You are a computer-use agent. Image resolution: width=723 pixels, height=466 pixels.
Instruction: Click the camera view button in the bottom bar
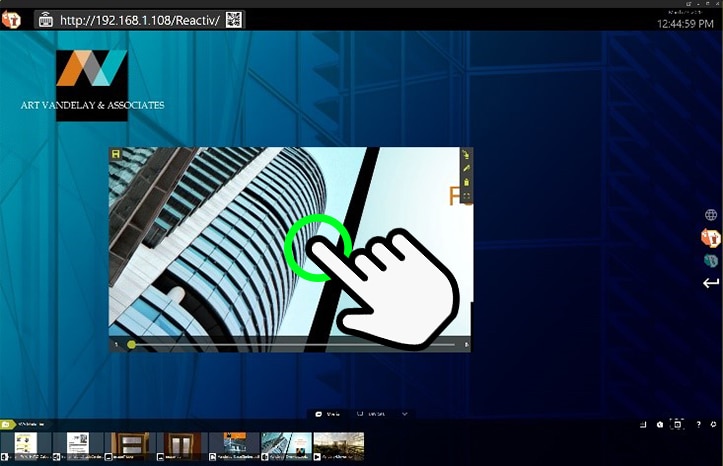coord(328,414)
